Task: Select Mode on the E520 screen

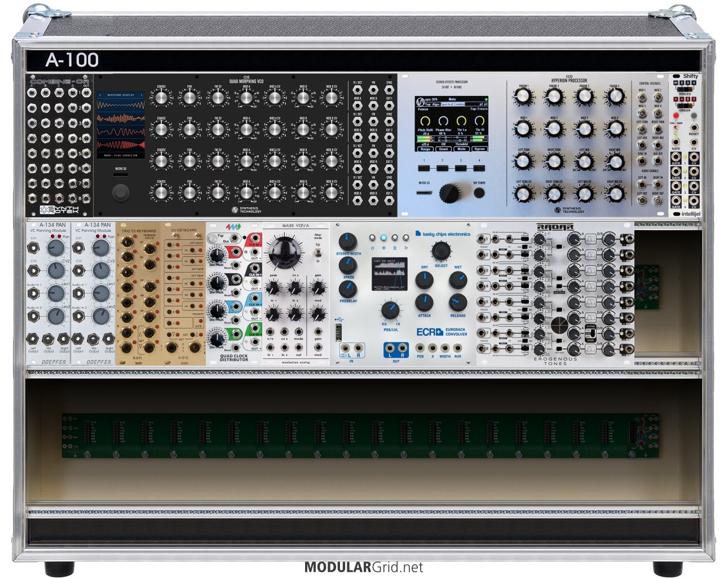Action: pos(461,149)
